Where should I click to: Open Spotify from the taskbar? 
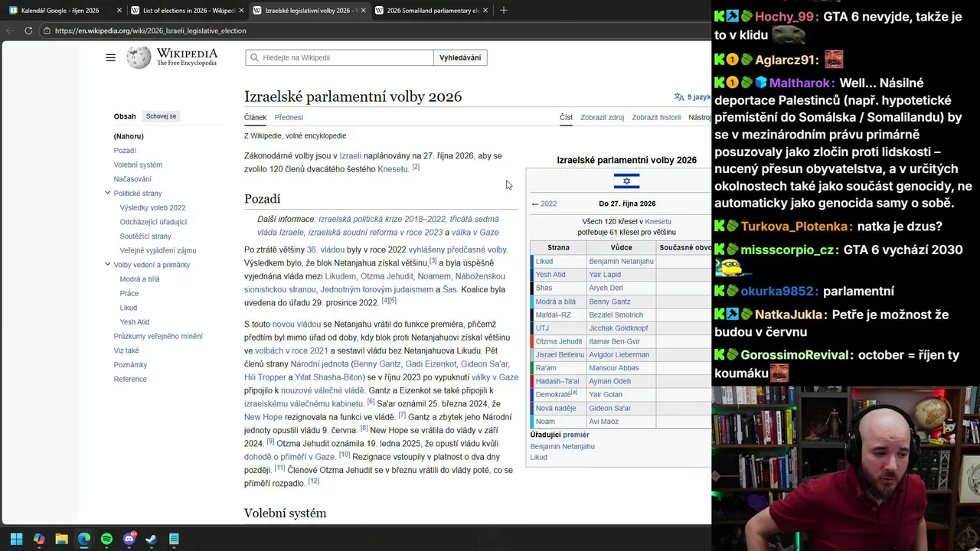(106, 539)
